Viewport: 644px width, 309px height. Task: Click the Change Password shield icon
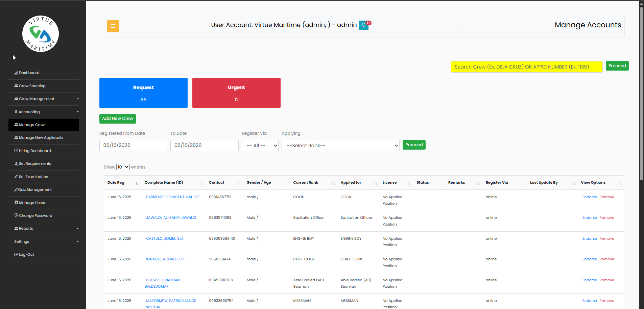[x=16, y=215]
